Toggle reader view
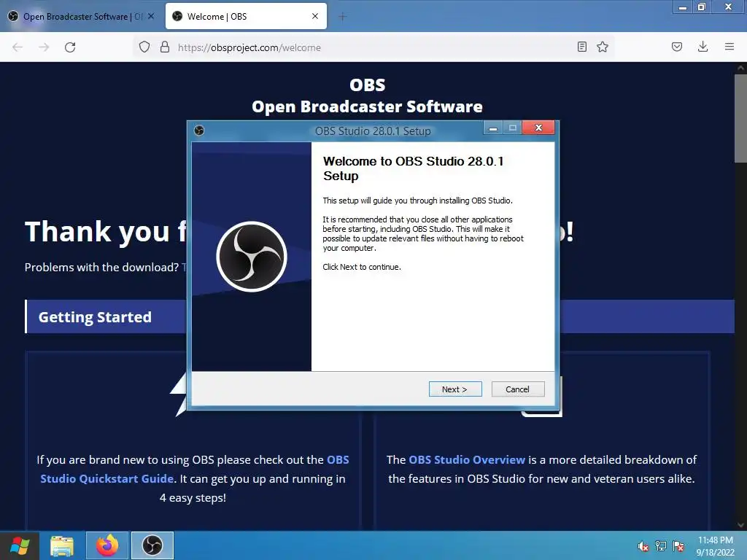The width and height of the screenshot is (747, 560). (581, 47)
